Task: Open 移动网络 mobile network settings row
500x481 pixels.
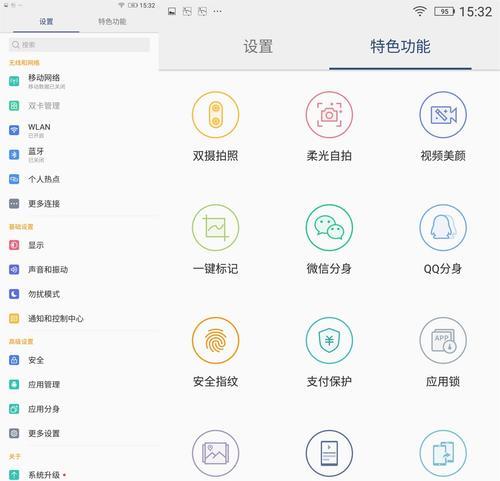Action: [x=79, y=81]
